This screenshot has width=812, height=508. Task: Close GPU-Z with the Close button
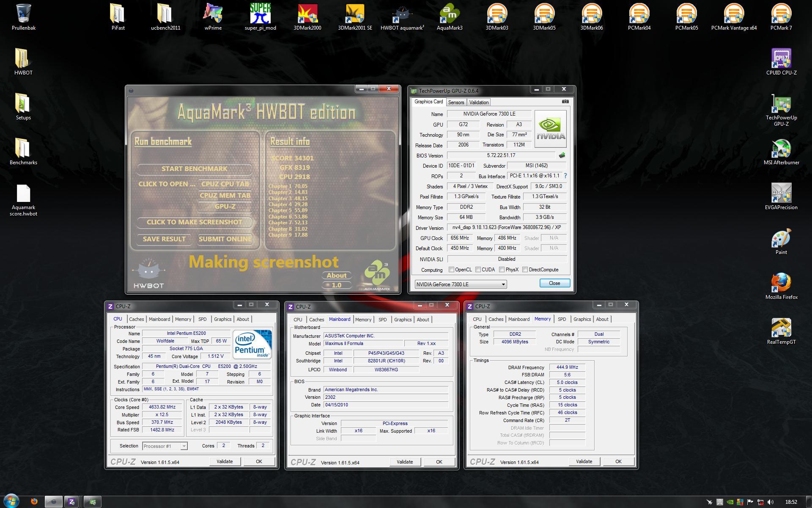[554, 283]
